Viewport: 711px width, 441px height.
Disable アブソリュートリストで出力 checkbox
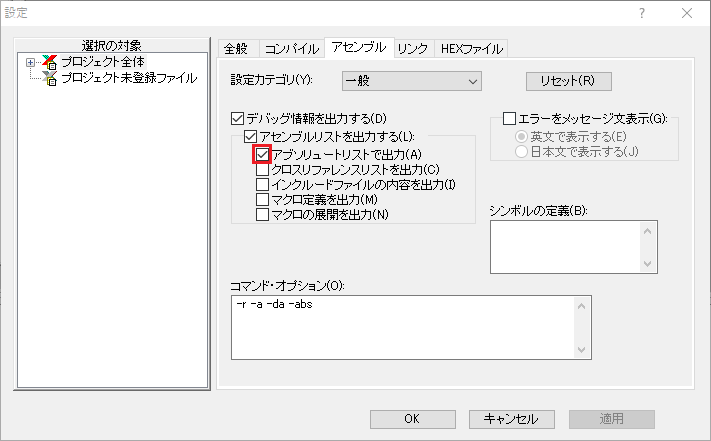[263, 155]
